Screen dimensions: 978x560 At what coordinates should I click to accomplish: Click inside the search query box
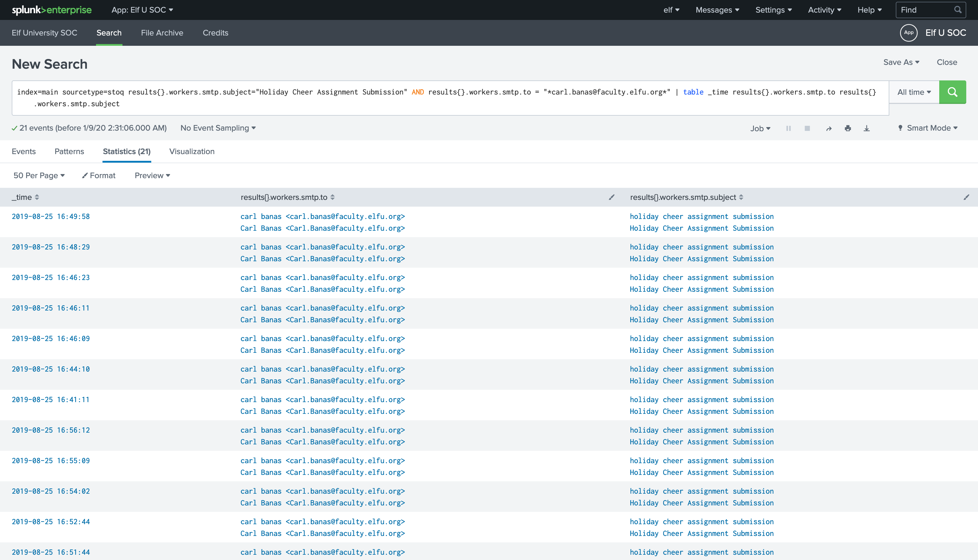pos(450,98)
